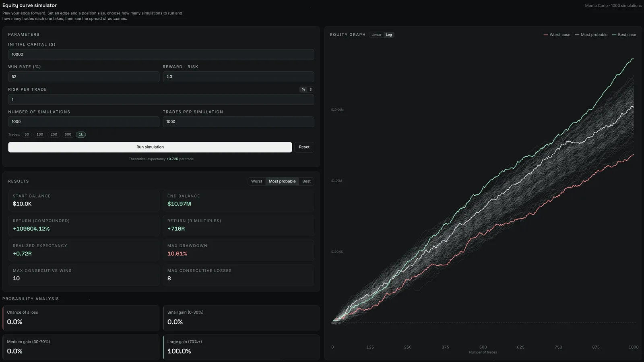Switch risk unit to percent
644x362 pixels.
(x=303, y=89)
